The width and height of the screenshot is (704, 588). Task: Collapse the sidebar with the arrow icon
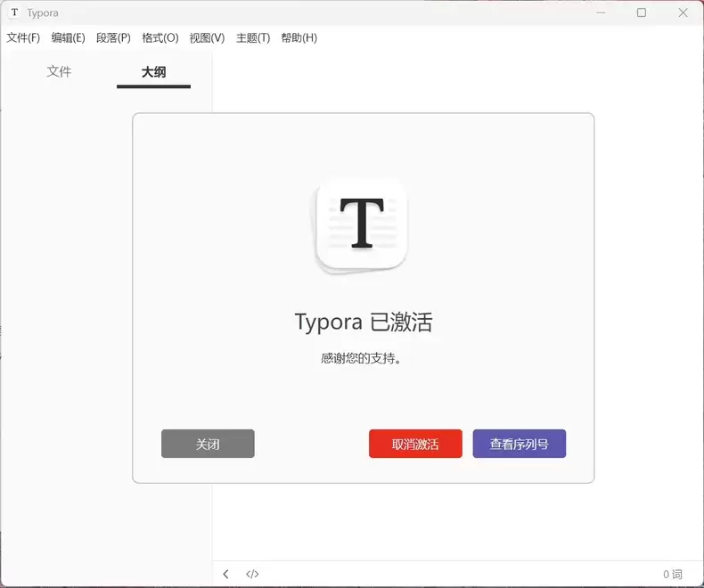[225, 574]
